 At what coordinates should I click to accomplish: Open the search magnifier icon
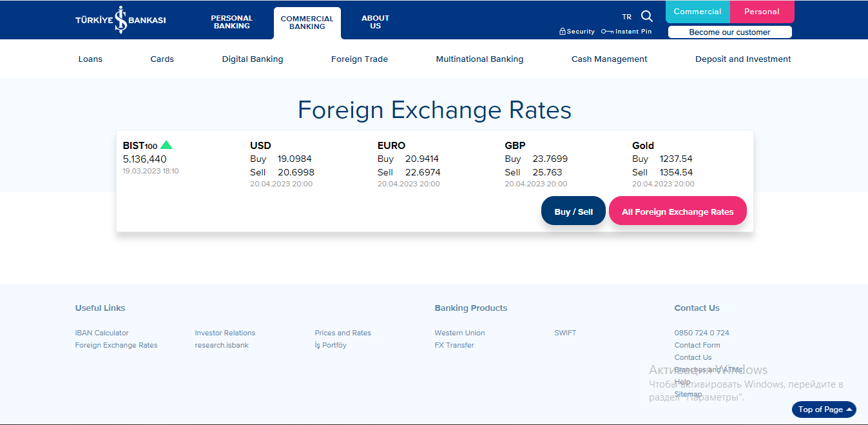click(x=647, y=17)
